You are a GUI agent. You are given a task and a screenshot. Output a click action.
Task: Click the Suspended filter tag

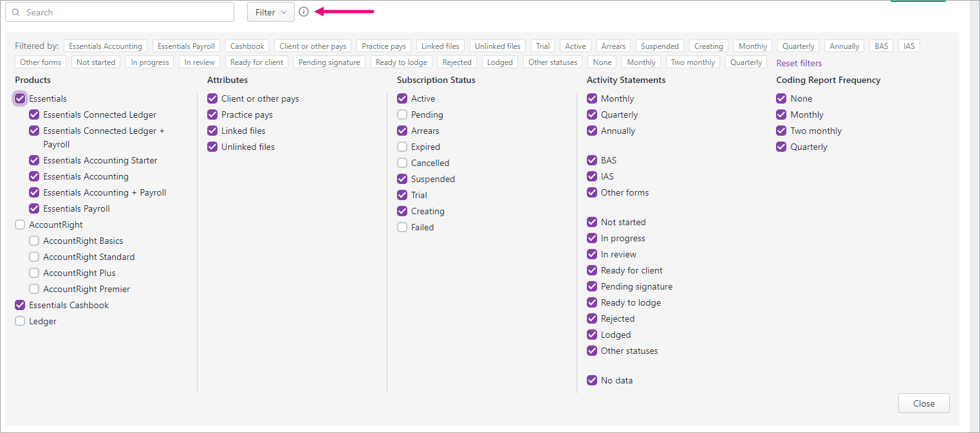pyautogui.click(x=660, y=46)
